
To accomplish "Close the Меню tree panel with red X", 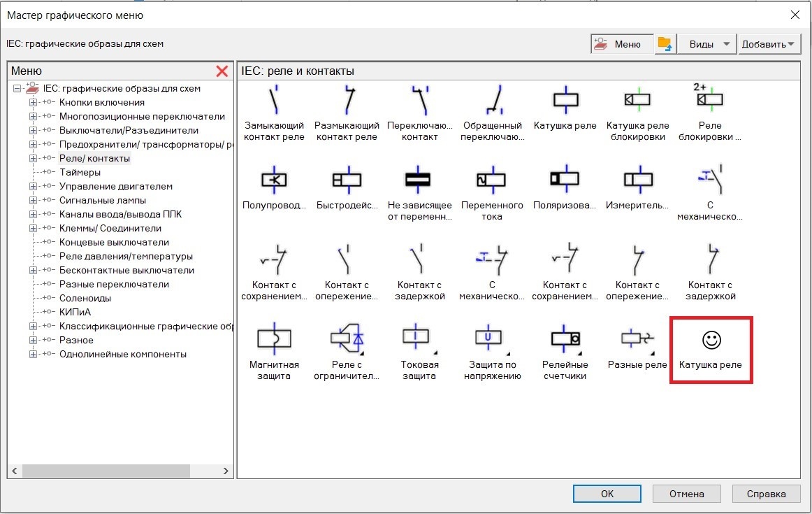I will point(222,71).
